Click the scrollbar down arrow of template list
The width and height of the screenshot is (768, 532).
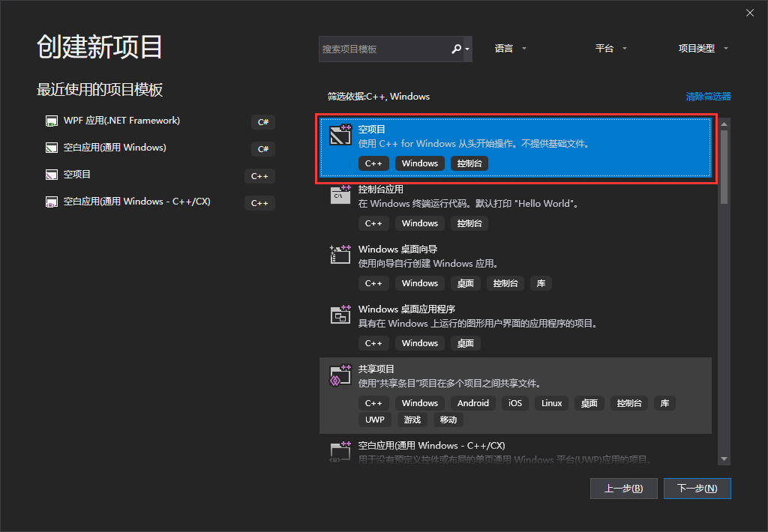pos(724,459)
